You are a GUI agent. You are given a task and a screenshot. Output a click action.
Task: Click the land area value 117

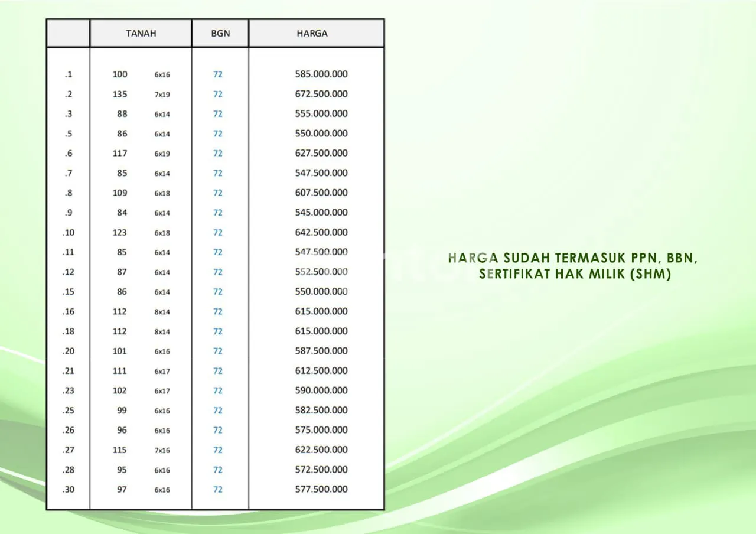(120, 153)
